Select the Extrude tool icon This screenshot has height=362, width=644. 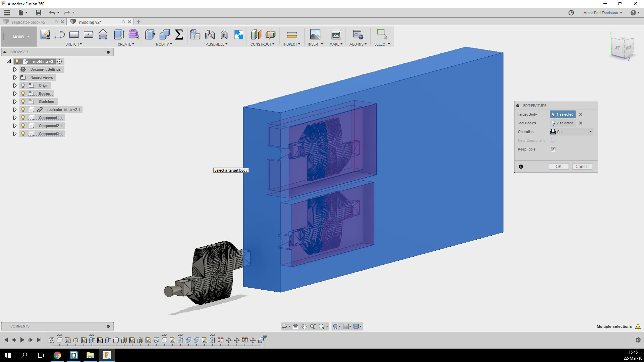(119, 35)
